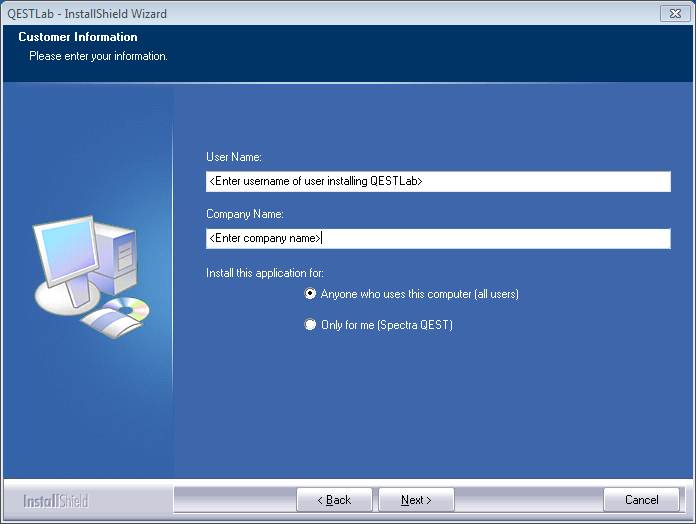This screenshot has height=524, width=696.
Task: Click 'Please enter your information.' text
Action: coord(98,56)
